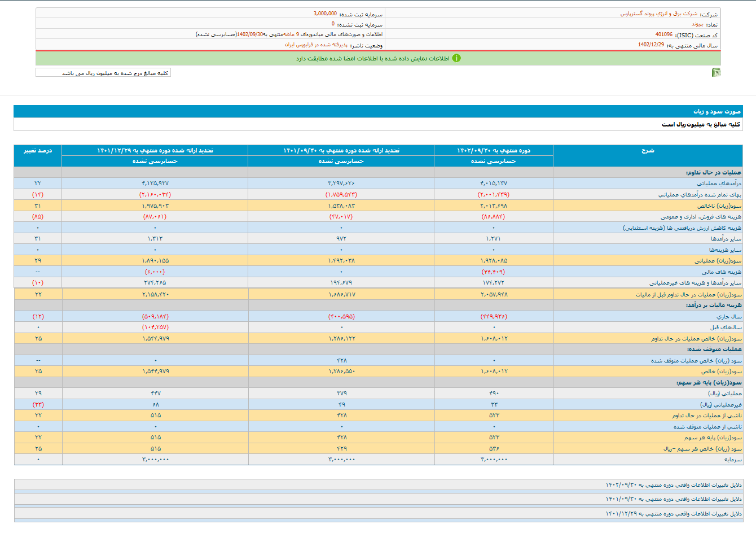This screenshot has height=559, width=756.
Task: Click column header for period ending ۱۴۰۱/۰۹/۳۰
Action: pyautogui.click(x=341, y=151)
